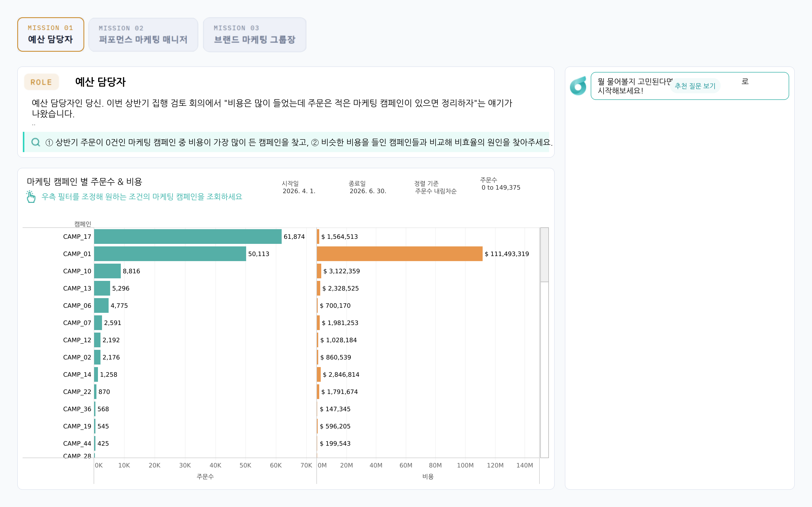Click the ROLE badge label
Image resolution: width=812 pixels, height=507 pixels.
tap(41, 82)
